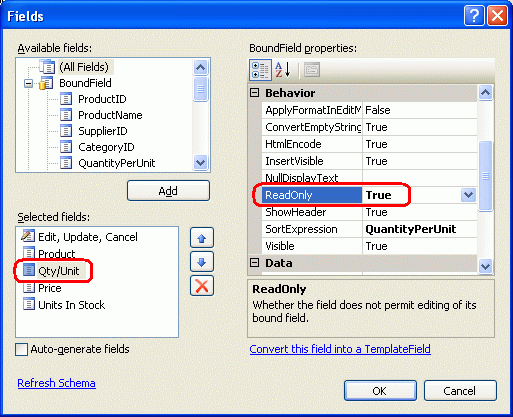513x417 pixels.
Task: Switch property grid to Categorized view
Action: point(260,70)
